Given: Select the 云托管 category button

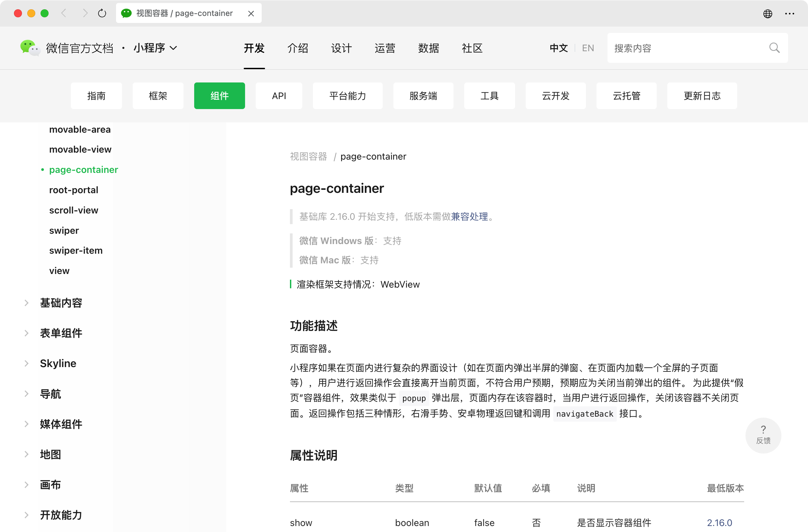Looking at the screenshot, I should click(x=626, y=96).
